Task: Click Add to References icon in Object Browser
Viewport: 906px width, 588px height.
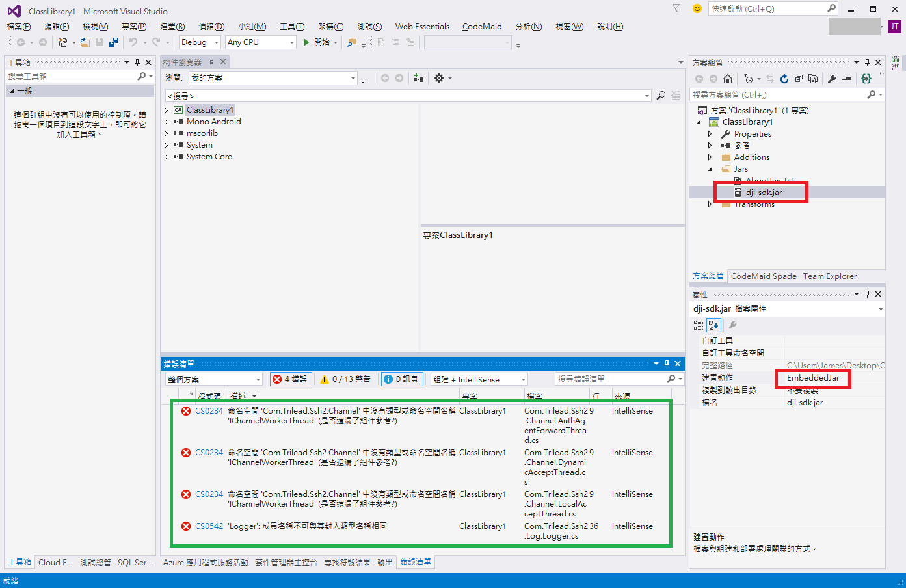Action: (418, 78)
